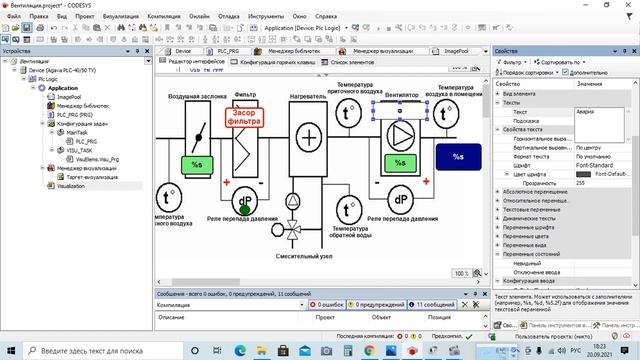Click the fan symbol on the canvas
640x360 pixels.
click(x=400, y=136)
